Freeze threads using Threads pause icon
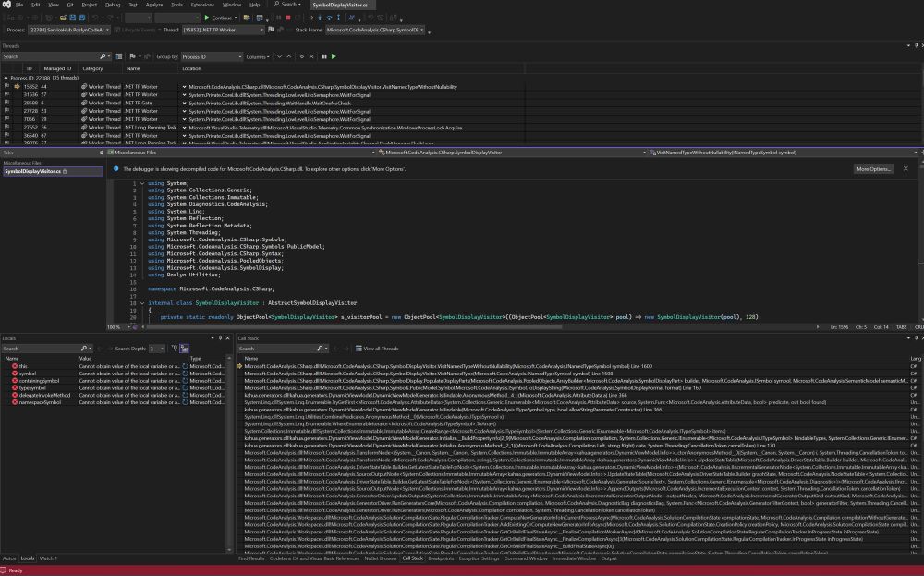924x576 pixels. tap(324, 56)
